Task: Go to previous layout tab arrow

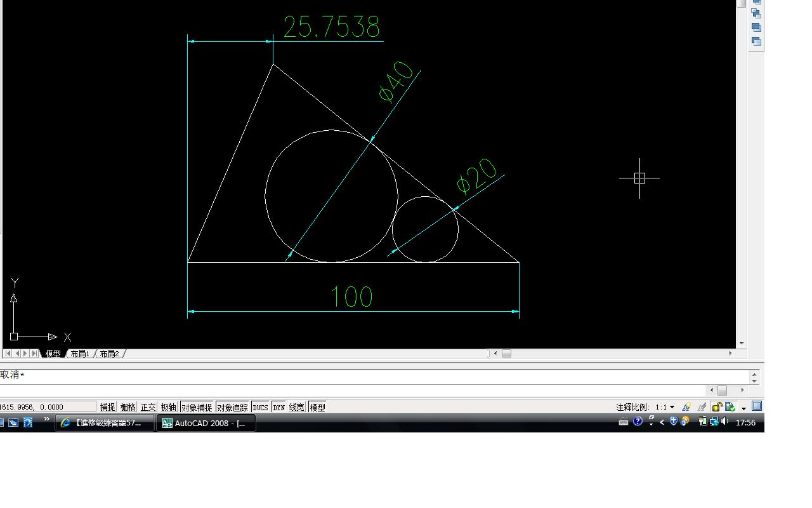Action: tap(17, 354)
